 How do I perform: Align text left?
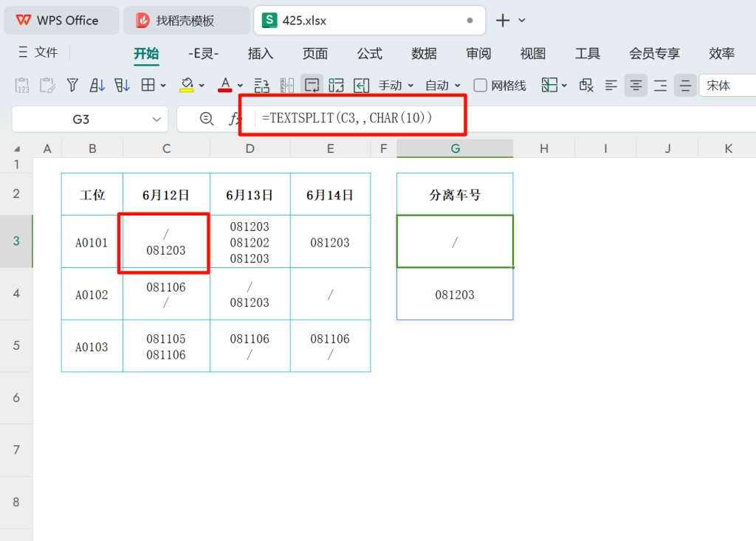point(611,86)
